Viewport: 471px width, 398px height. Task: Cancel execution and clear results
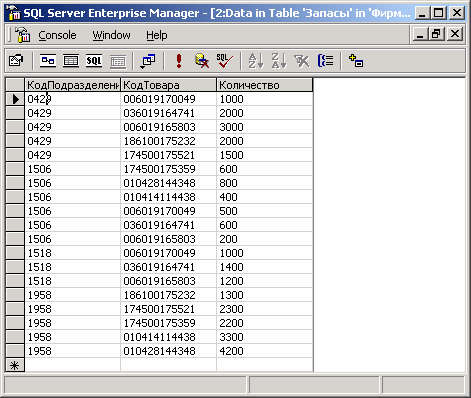pyautogui.click(x=202, y=61)
